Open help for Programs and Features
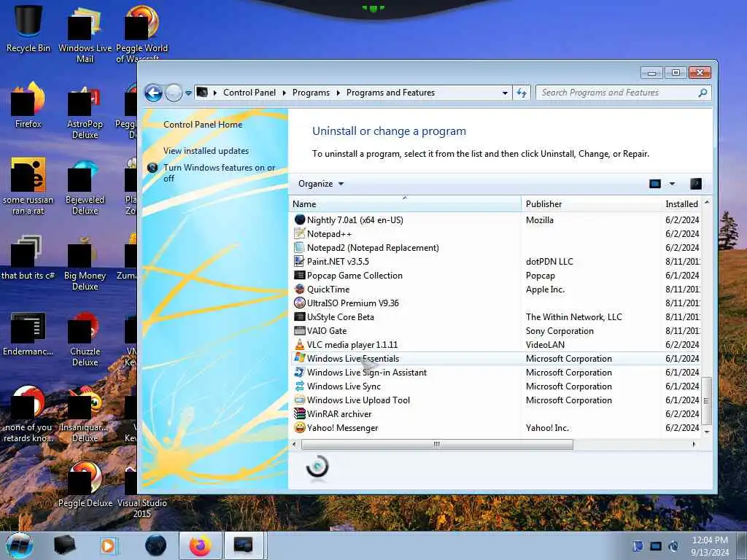The height and width of the screenshot is (560, 747). coord(695,184)
